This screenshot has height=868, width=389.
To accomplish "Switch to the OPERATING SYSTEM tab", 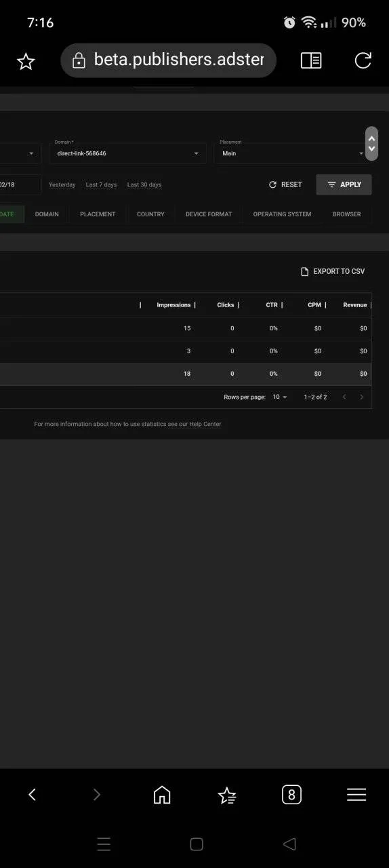I will click(282, 214).
